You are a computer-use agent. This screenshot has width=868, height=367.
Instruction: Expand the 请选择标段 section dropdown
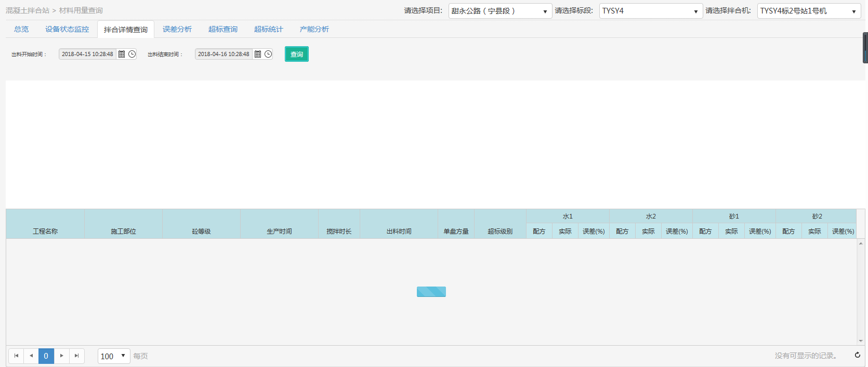click(695, 11)
